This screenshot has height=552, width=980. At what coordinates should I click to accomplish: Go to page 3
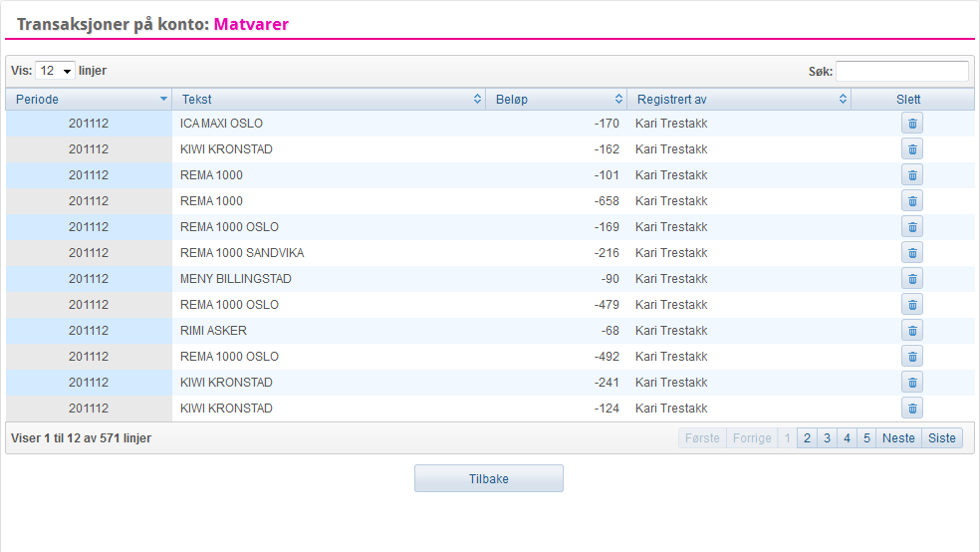827,438
